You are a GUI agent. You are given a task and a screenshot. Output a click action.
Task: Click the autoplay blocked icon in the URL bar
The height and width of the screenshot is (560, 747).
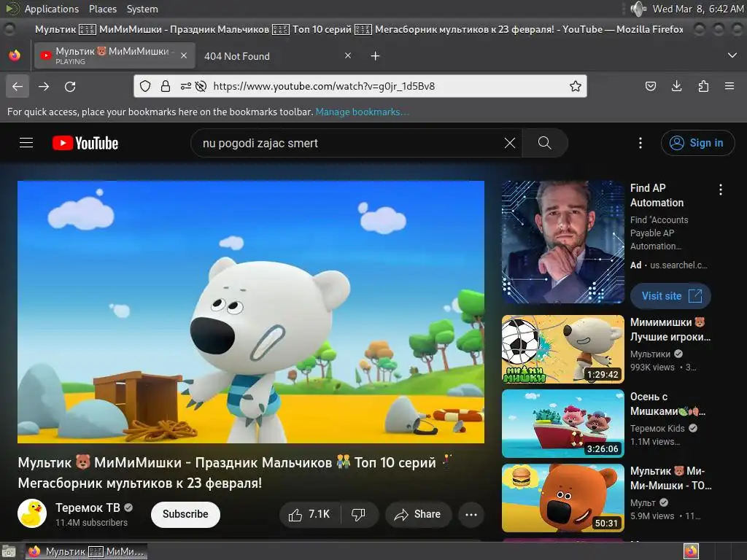[201, 86]
